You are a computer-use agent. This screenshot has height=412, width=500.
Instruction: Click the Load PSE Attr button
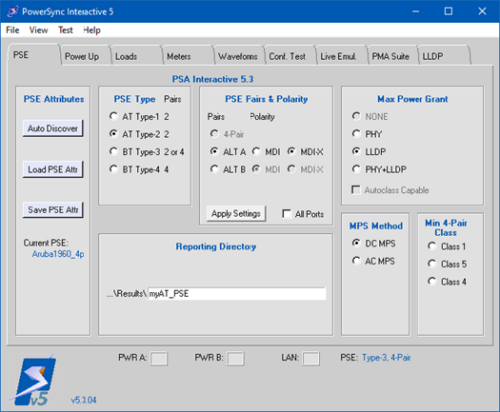tap(53, 169)
